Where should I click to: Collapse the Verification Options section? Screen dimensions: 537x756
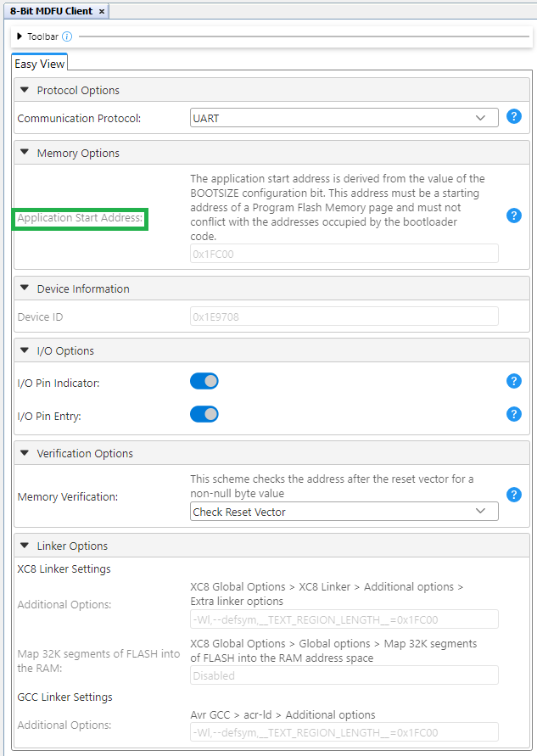pos(25,454)
